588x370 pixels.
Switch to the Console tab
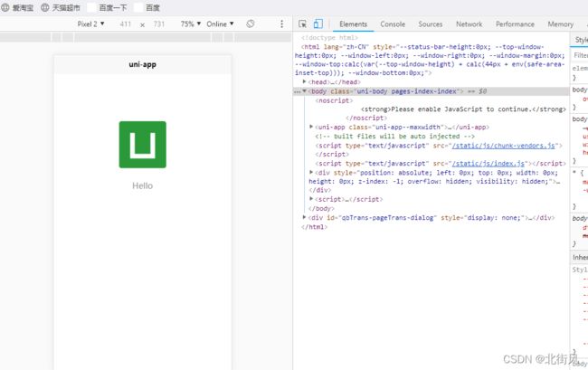tap(393, 24)
